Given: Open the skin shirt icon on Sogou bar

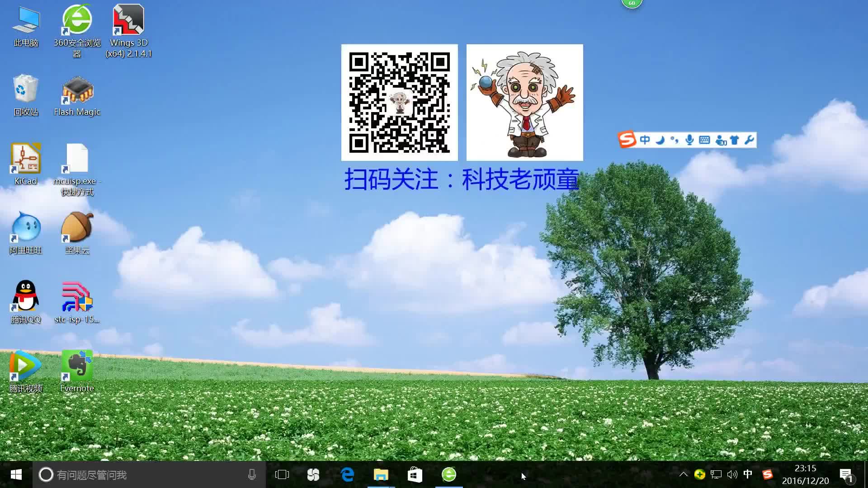Looking at the screenshot, I should (735, 140).
